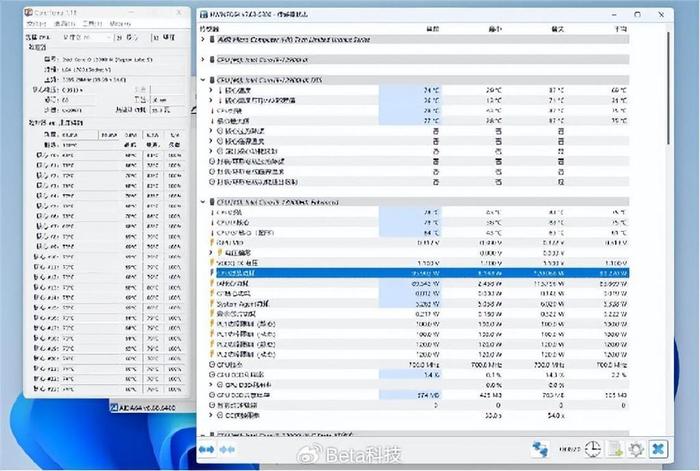700x471 pixels.
Task: Expand the 电压偏移 row chevron
Action: pos(211,253)
